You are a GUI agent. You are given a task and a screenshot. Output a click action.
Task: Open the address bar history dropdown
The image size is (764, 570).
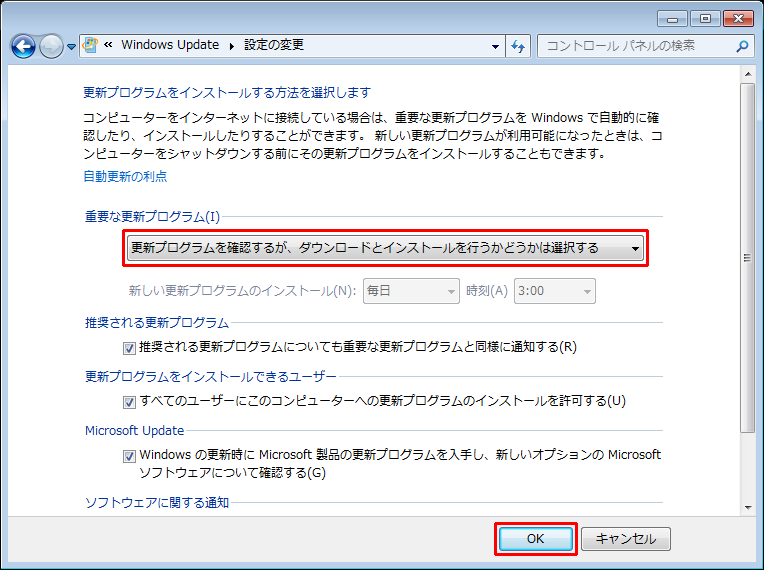(495, 47)
